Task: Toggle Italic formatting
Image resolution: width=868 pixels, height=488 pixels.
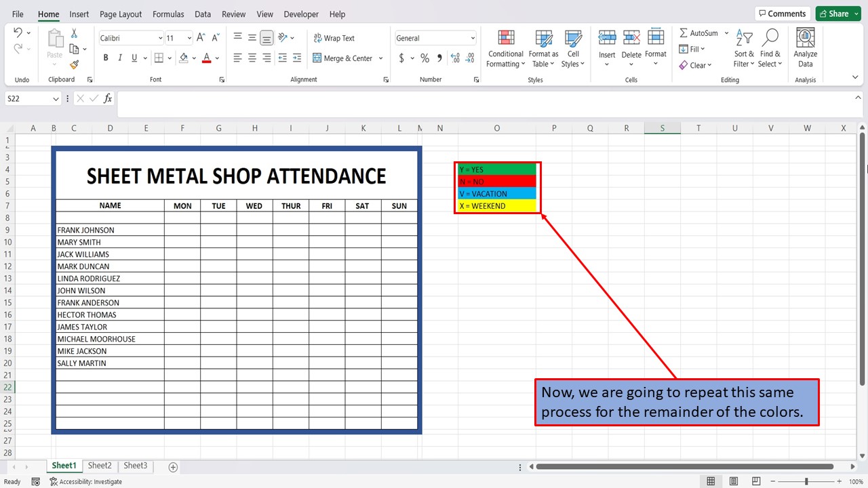Action: (121, 58)
